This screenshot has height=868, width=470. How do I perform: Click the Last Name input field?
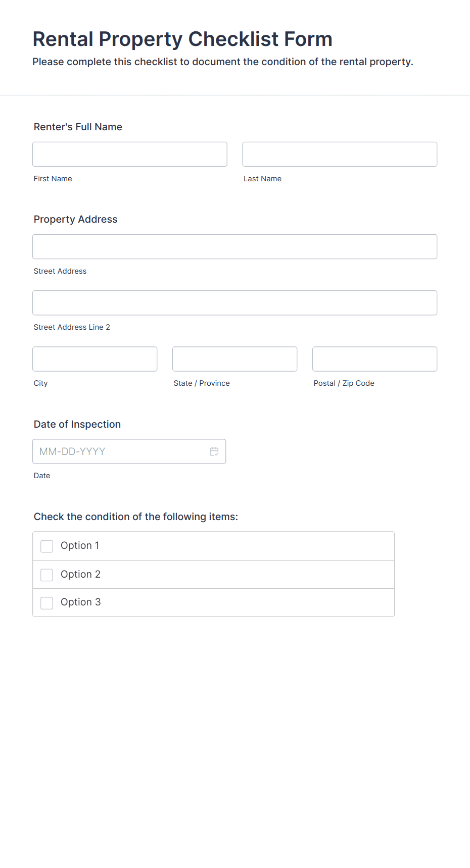click(x=339, y=154)
